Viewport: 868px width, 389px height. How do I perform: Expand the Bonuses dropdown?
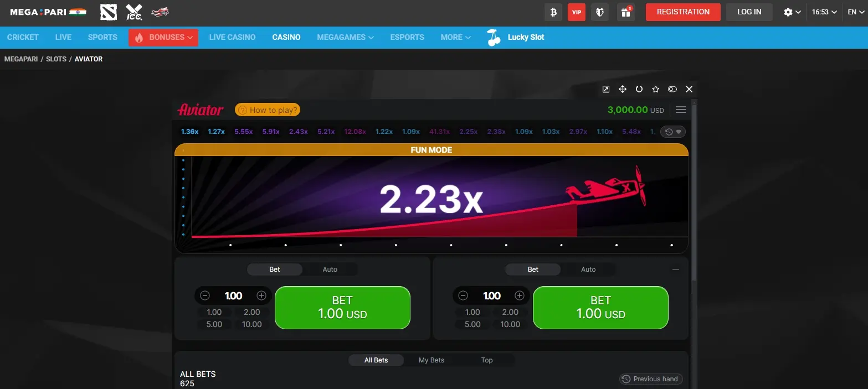point(163,37)
